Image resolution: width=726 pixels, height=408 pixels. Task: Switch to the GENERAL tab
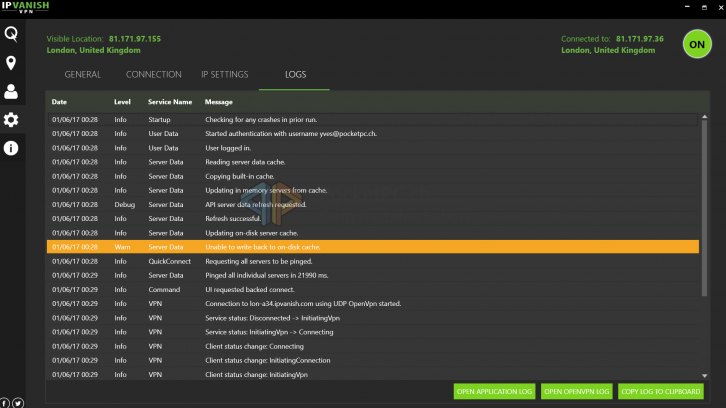click(x=83, y=75)
